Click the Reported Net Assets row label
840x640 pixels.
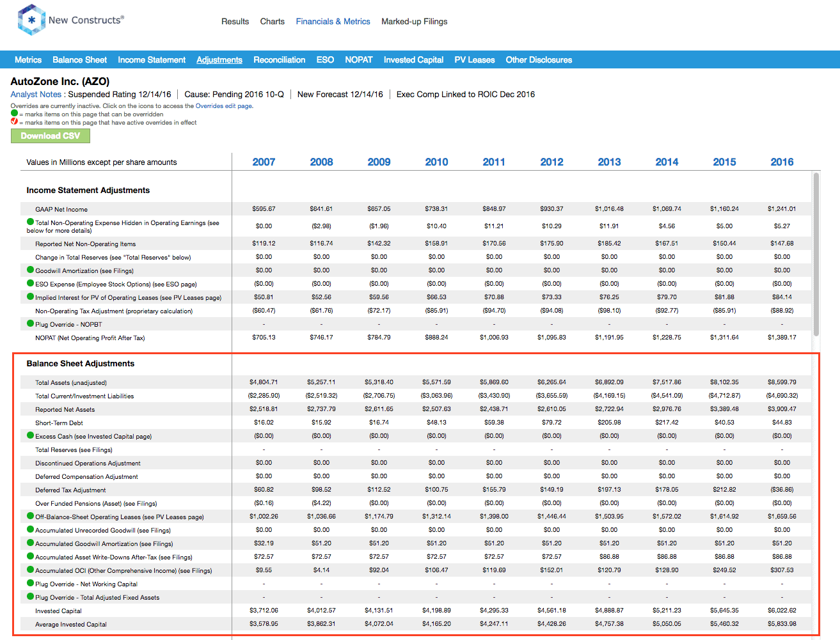coord(65,409)
